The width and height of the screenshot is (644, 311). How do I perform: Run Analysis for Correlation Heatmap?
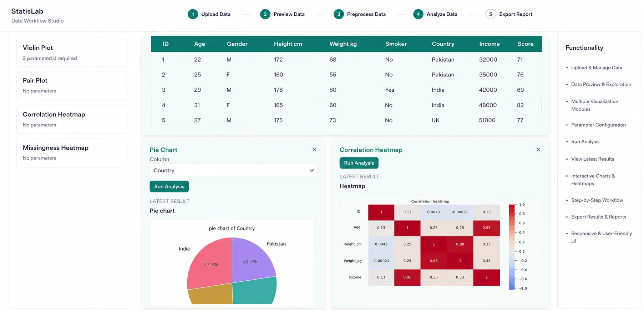[359, 163]
